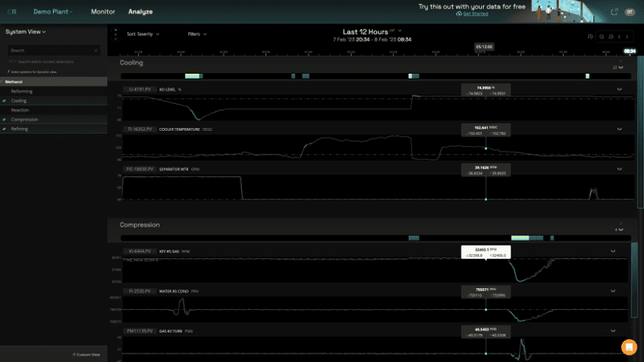The width and height of the screenshot is (644, 362).
Task: Click the time history clock icon
Action: tap(590, 36)
